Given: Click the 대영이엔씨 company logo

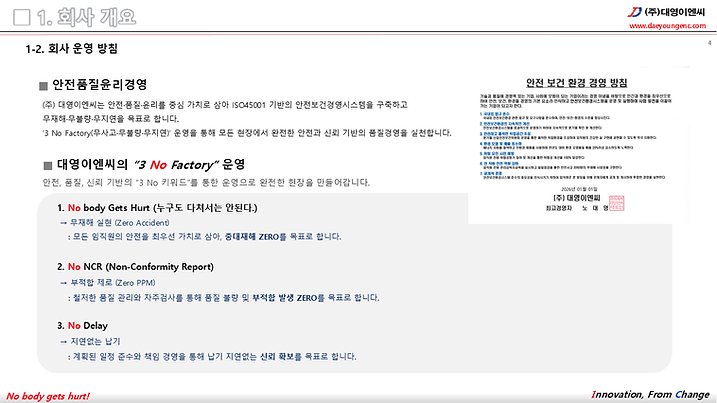Looking at the screenshot, I should pos(666,12).
